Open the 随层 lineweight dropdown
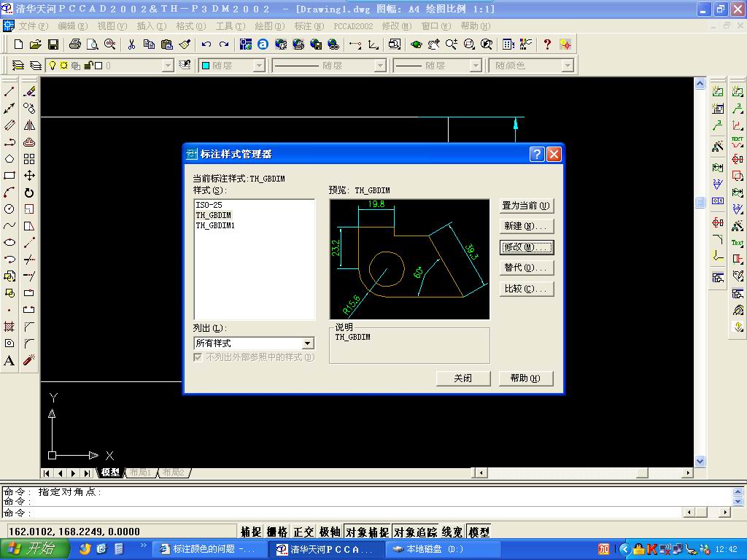Image resolution: width=747 pixels, height=560 pixels. [x=476, y=65]
